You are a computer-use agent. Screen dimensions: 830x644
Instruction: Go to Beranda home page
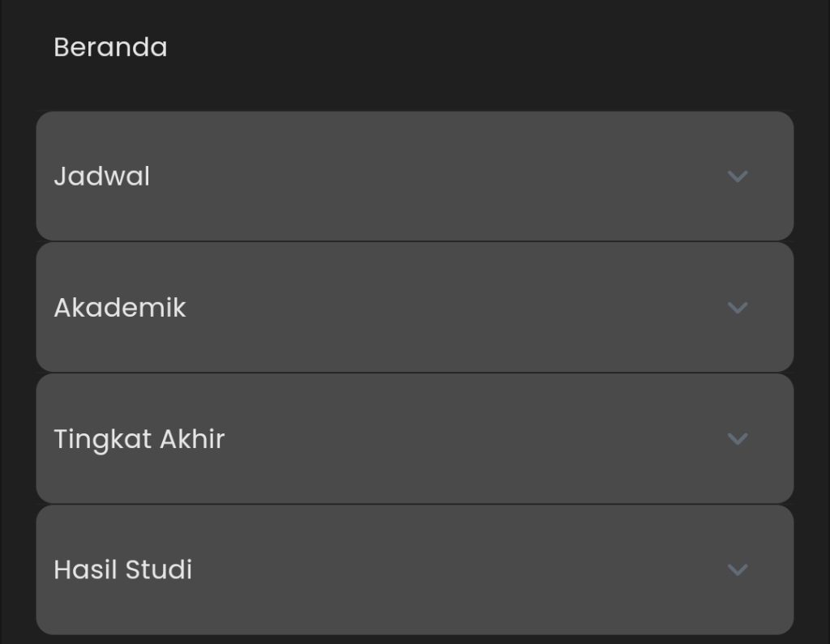[110, 47]
